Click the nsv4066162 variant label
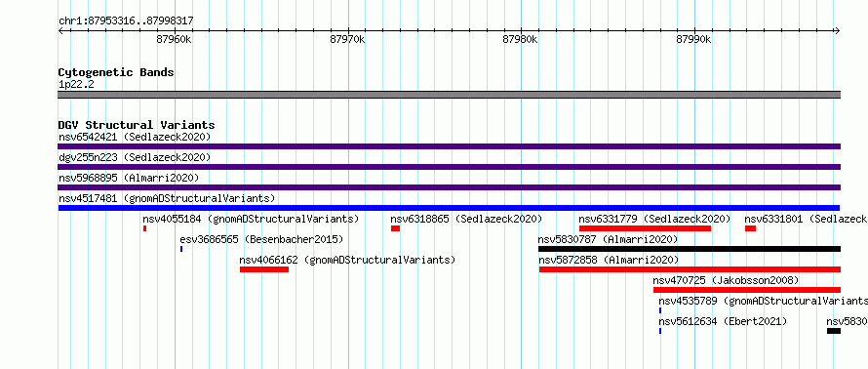This screenshot has height=369, width=868. pyautogui.click(x=347, y=260)
